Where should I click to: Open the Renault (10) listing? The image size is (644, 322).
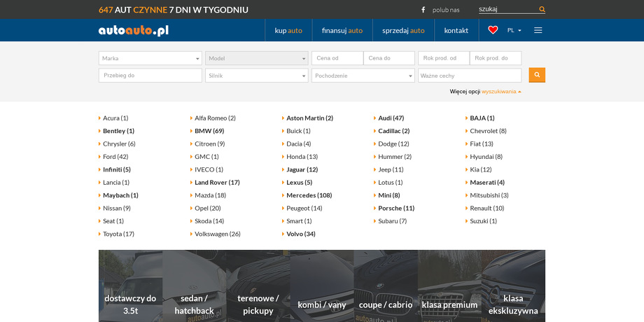[487, 208]
